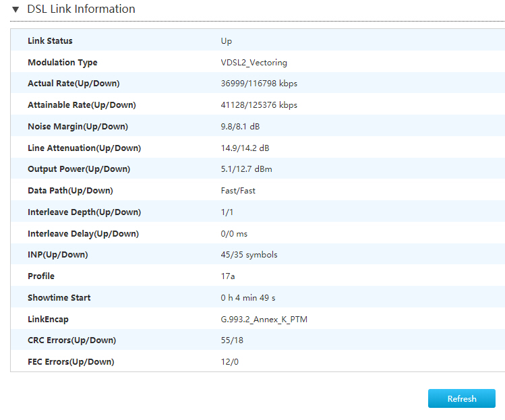Click the Up link status value

(227, 41)
